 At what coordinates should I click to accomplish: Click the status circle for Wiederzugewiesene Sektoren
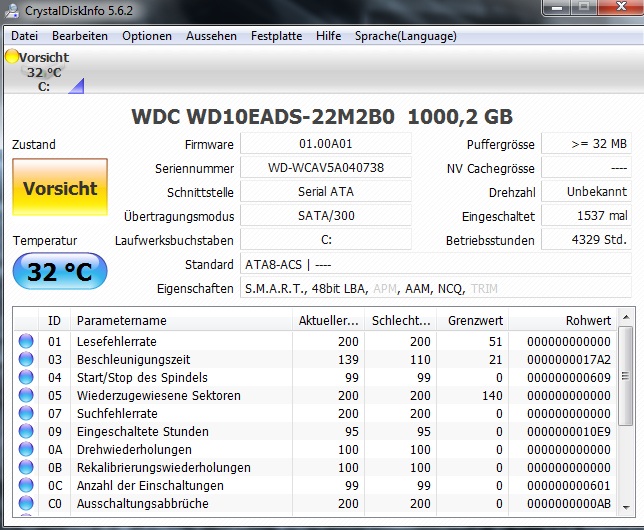point(26,395)
